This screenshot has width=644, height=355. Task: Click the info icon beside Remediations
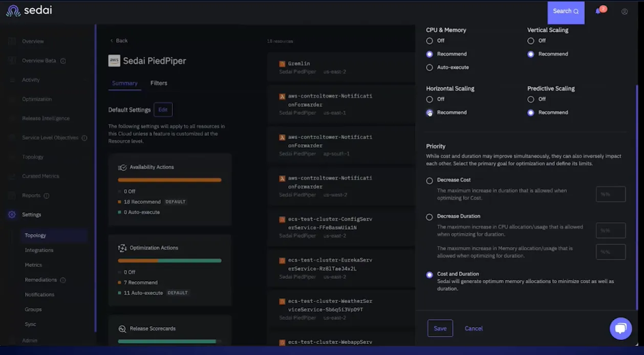pyautogui.click(x=63, y=280)
